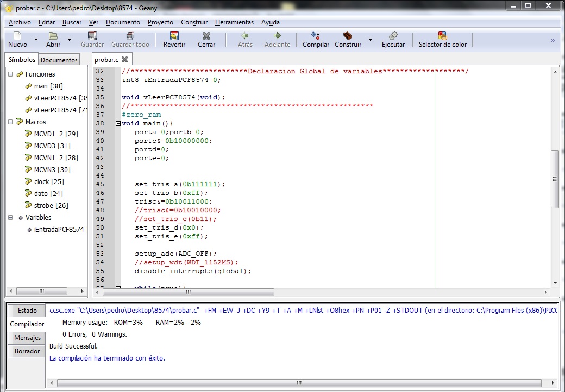Open the Archivo menu
This screenshot has width=565, height=392.
[x=20, y=22]
